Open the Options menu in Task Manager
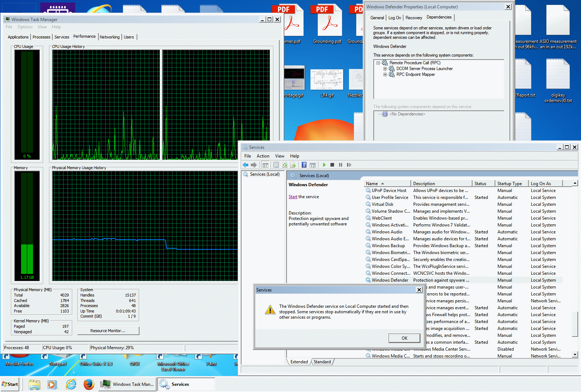The width and height of the screenshot is (581, 392). (x=25, y=27)
